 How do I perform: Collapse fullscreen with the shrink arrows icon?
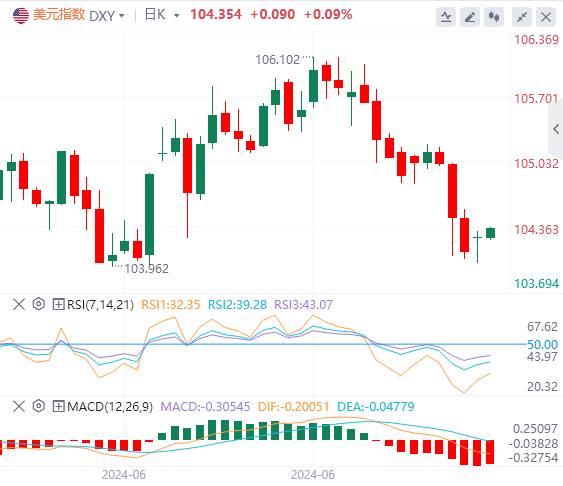click(x=522, y=17)
